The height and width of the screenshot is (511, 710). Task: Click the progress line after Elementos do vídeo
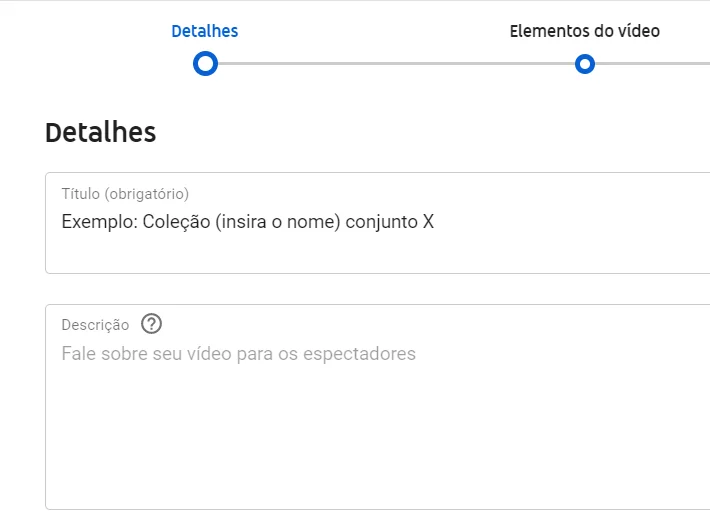pyautogui.click(x=652, y=64)
